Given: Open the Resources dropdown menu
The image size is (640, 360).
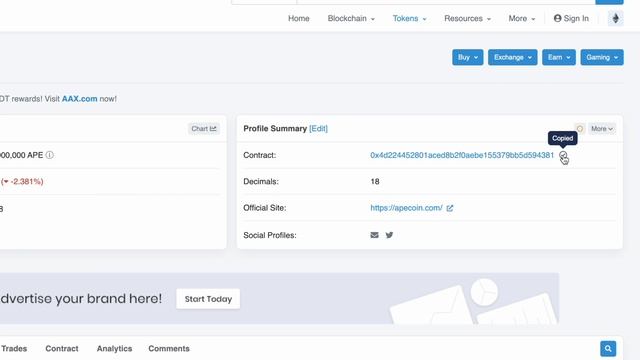Looking at the screenshot, I should click(467, 18).
